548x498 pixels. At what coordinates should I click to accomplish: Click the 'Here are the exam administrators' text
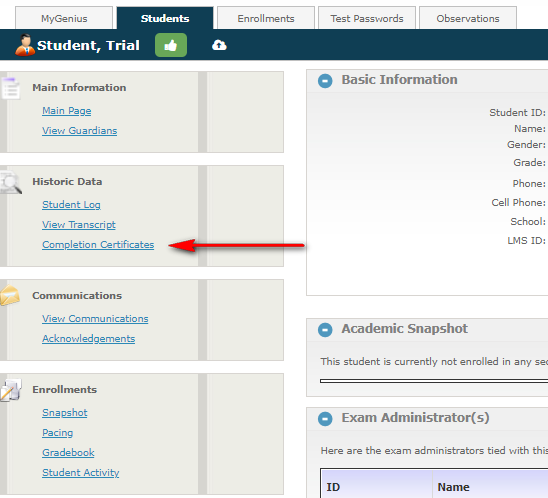tap(434, 450)
